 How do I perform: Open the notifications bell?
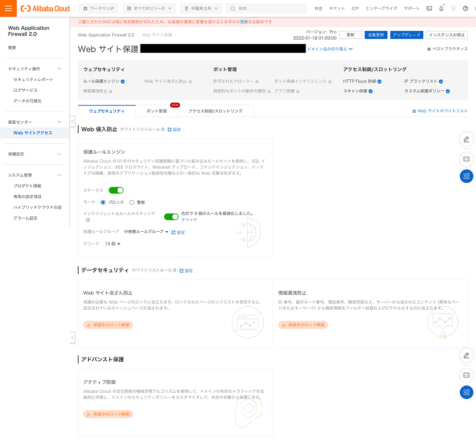[441, 9]
